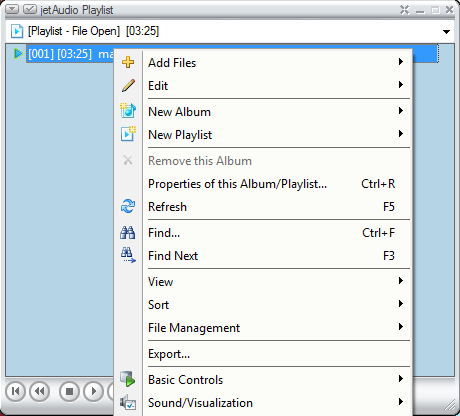Click the binoculars Find icon

coord(128,232)
